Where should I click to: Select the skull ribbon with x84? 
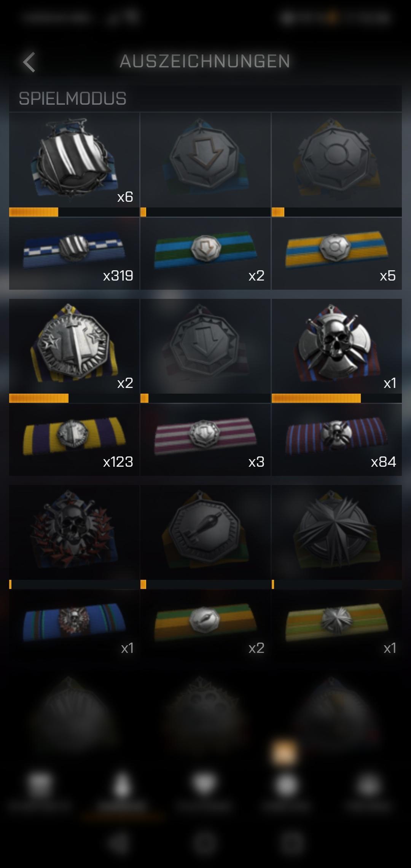click(x=337, y=440)
